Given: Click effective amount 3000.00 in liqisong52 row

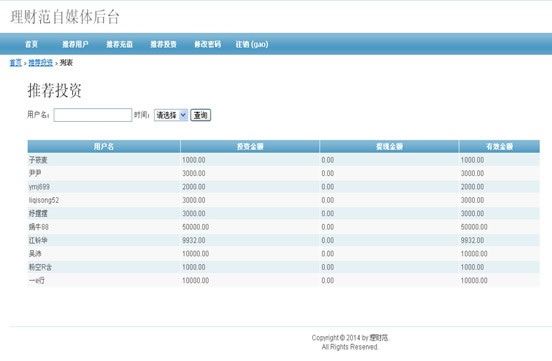Looking at the screenshot, I should click(x=472, y=200).
